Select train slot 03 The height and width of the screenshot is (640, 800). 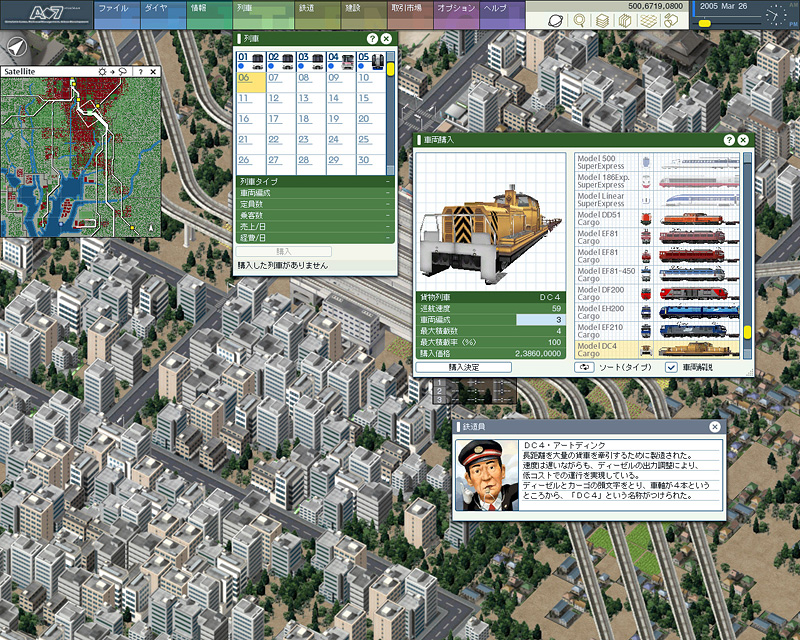(x=311, y=61)
